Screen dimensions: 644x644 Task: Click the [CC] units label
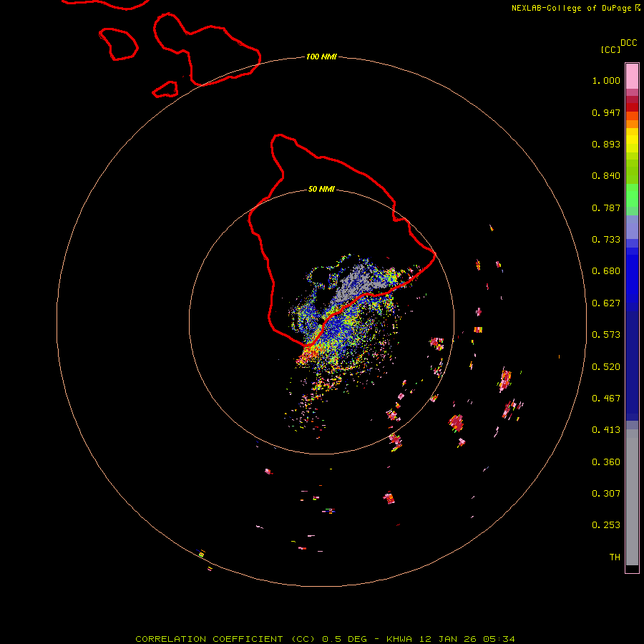click(611, 49)
